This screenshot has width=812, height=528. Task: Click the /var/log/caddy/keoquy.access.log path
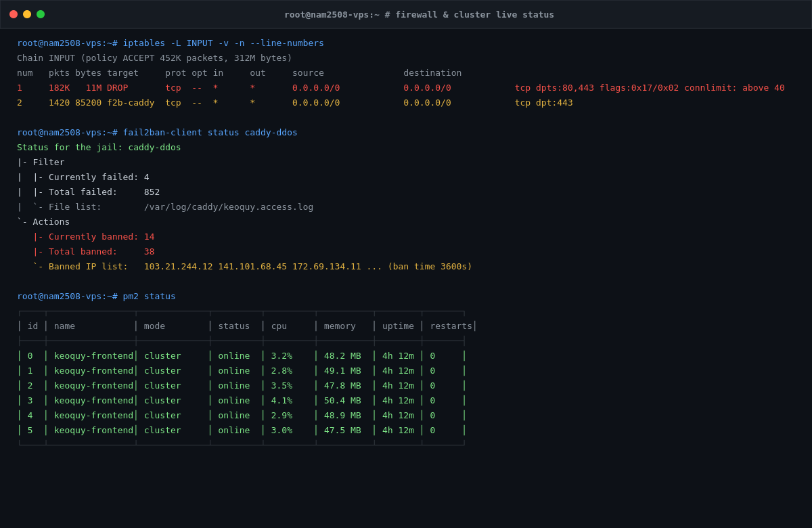pos(229,207)
